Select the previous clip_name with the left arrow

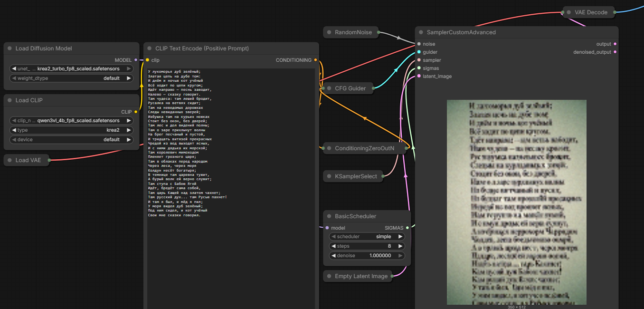click(x=14, y=120)
